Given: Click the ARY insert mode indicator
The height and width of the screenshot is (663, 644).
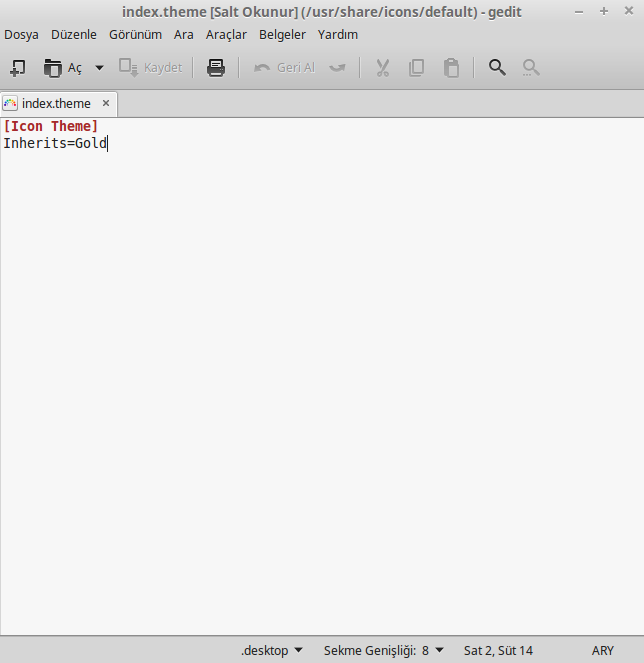Looking at the screenshot, I should (602, 650).
